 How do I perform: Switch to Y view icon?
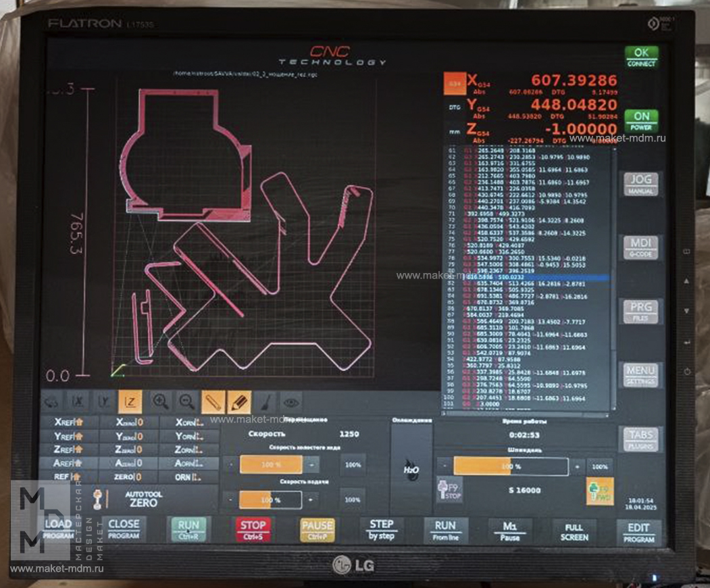click(103, 402)
